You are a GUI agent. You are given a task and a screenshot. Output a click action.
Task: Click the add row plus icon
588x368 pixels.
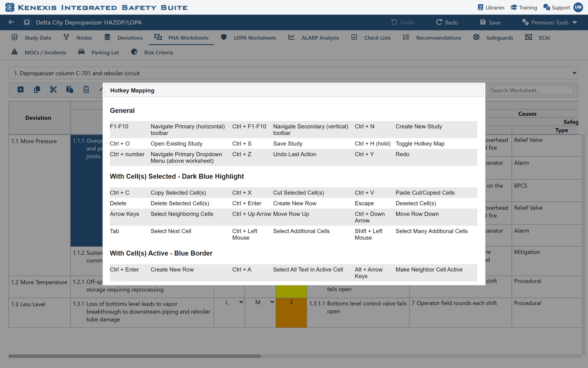pos(21,89)
